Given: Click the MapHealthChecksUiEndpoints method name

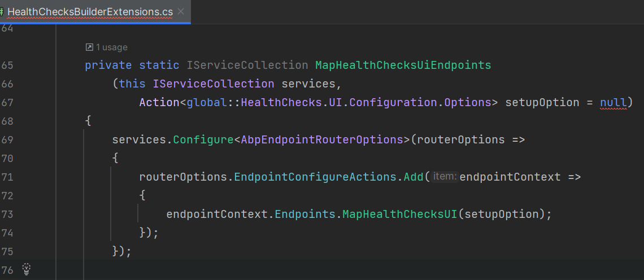Looking at the screenshot, I should [403, 65].
